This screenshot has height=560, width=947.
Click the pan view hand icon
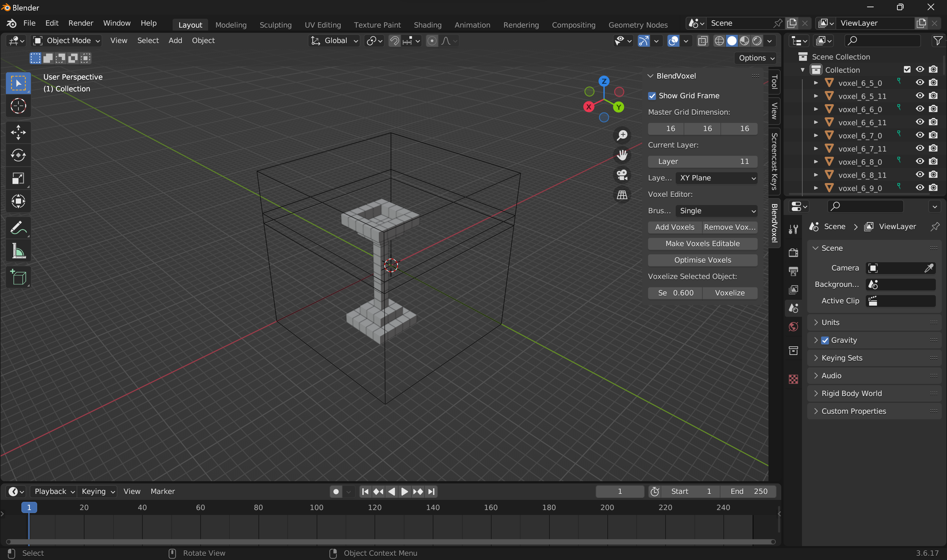[622, 155]
